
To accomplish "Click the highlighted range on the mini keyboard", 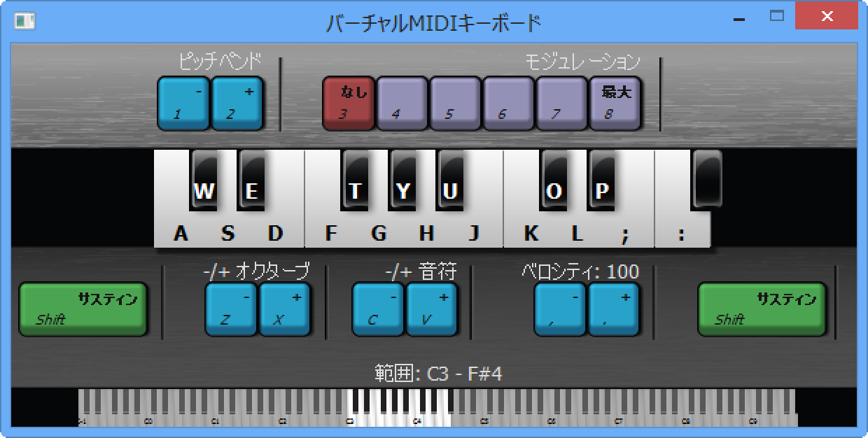I will pos(399,407).
